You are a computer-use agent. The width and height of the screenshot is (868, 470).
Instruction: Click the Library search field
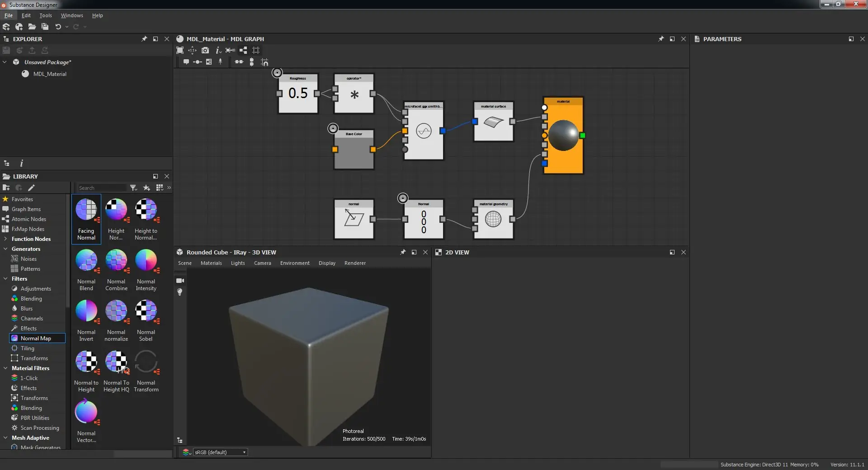tap(101, 188)
